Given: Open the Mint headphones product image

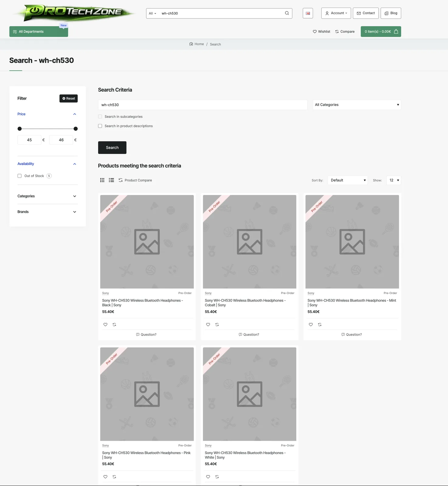Looking at the screenshot, I should [x=352, y=242].
